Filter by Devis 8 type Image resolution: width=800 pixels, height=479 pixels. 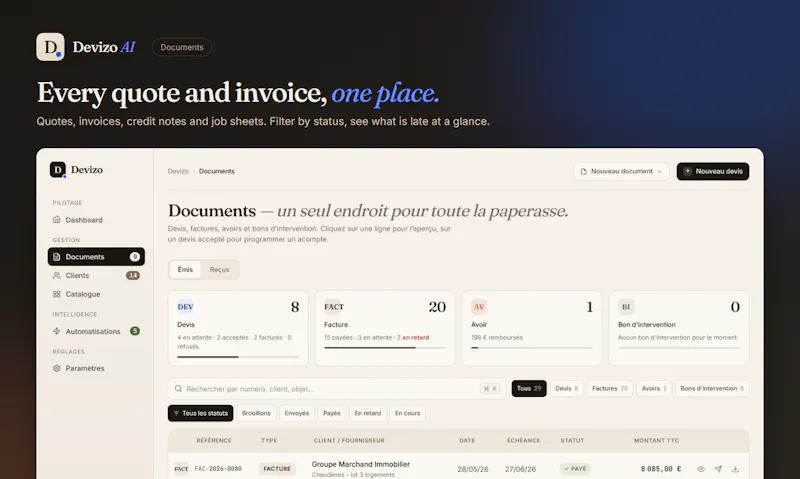(566, 389)
